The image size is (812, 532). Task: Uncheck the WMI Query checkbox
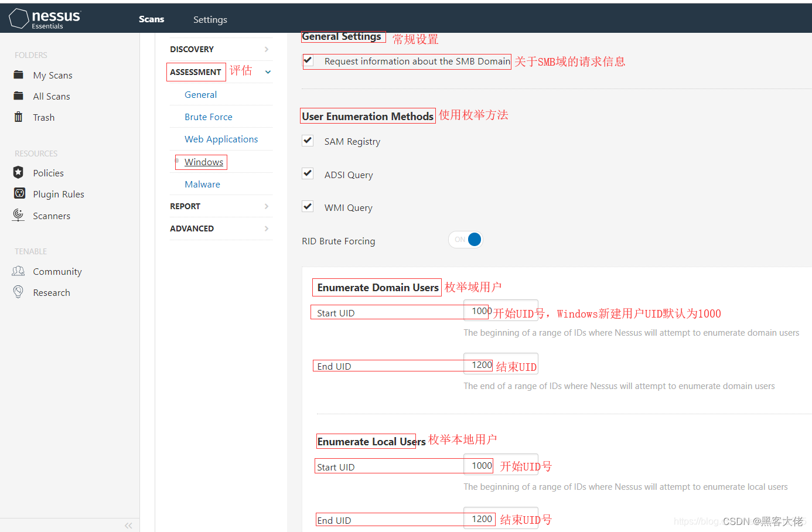click(x=308, y=206)
